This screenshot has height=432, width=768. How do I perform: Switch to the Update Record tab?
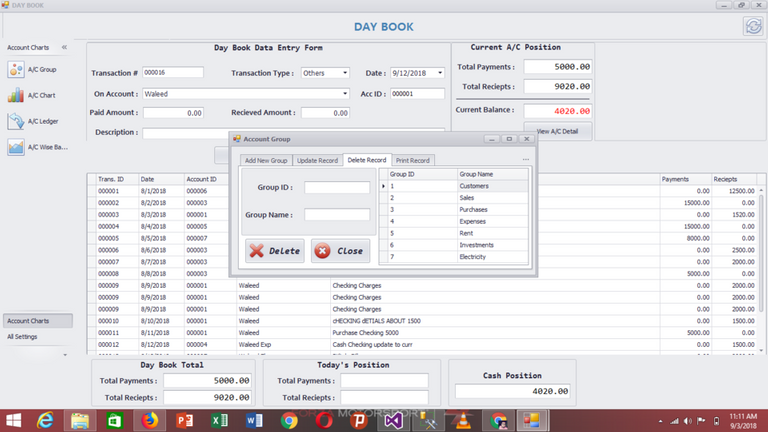point(317,160)
